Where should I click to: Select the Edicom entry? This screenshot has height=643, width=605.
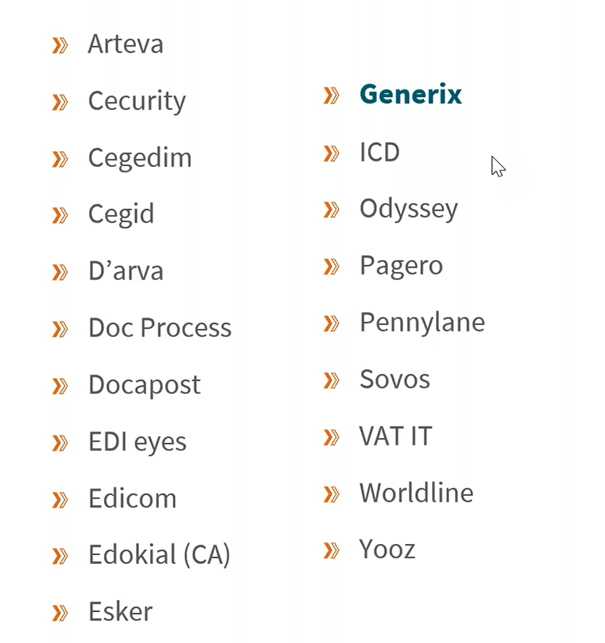pos(132,498)
